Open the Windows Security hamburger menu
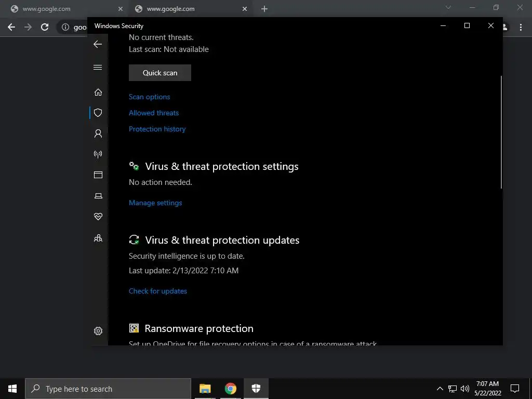 coord(98,67)
